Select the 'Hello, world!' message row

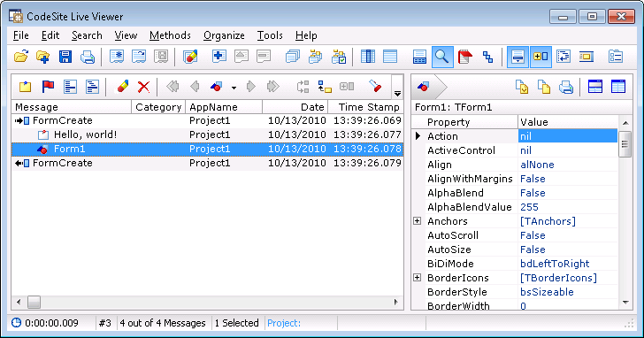coord(207,134)
